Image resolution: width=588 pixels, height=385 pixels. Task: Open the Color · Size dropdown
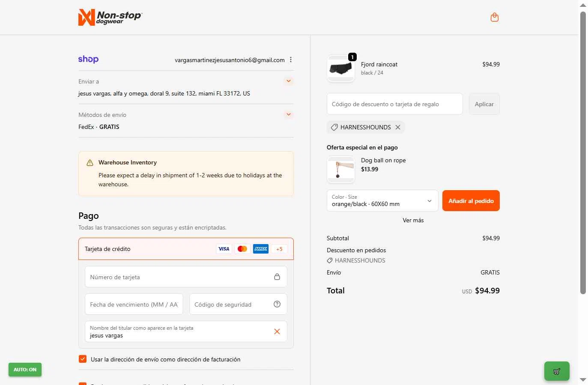point(382,200)
